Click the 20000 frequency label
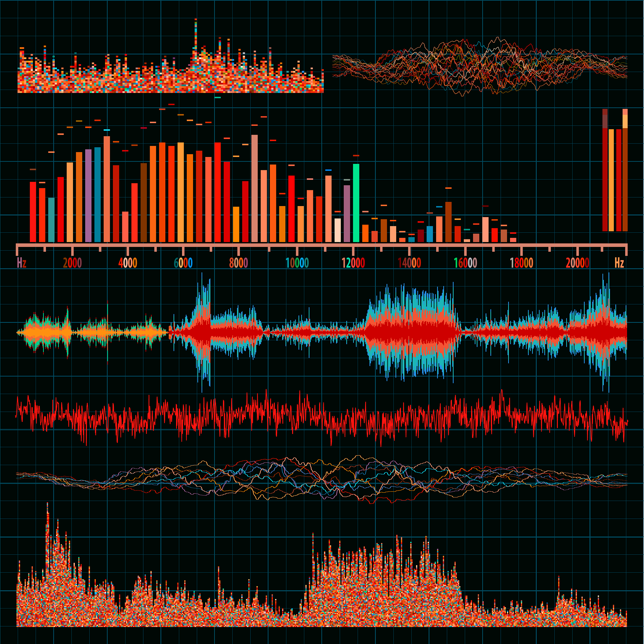 [577, 263]
